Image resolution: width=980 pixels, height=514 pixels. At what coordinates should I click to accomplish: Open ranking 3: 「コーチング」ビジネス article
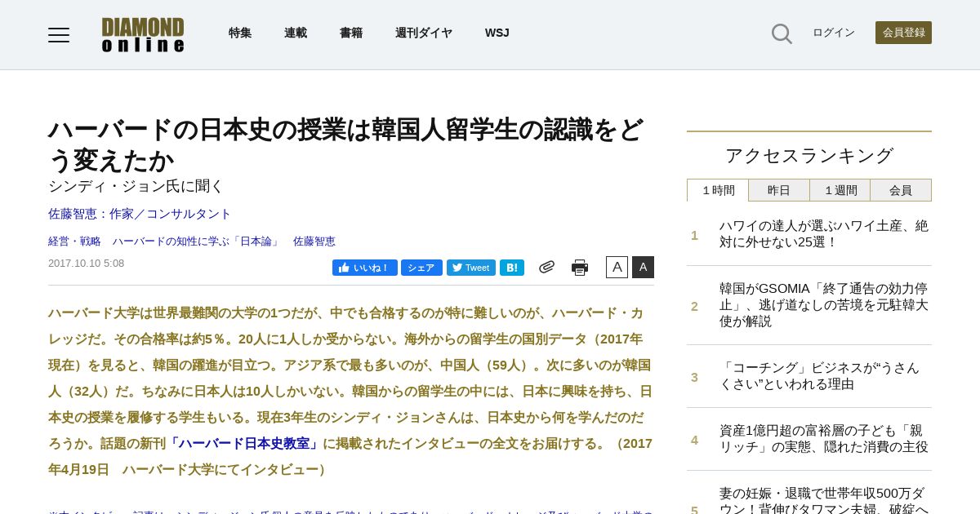(x=819, y=376)
